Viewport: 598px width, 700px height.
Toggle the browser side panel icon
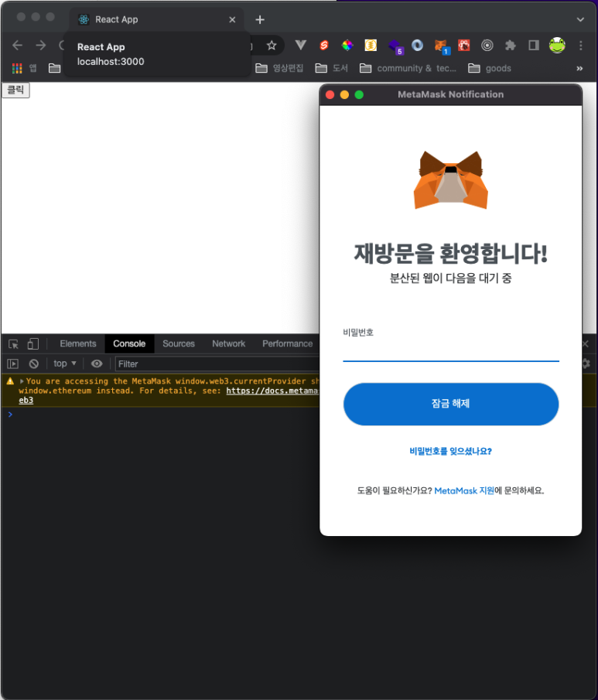(x=534, y=45)
